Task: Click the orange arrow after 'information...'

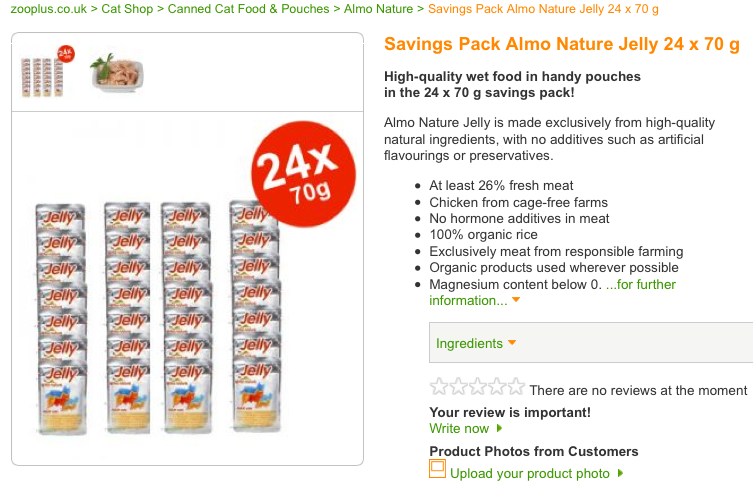Action: tap(516, 300)
